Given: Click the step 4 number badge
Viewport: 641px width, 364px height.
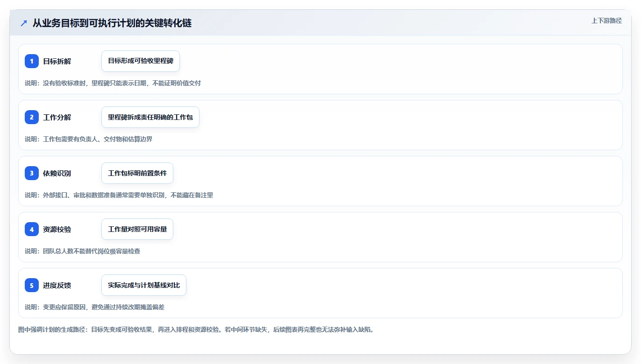Looking at the screenshot, I should click(32, 229).
